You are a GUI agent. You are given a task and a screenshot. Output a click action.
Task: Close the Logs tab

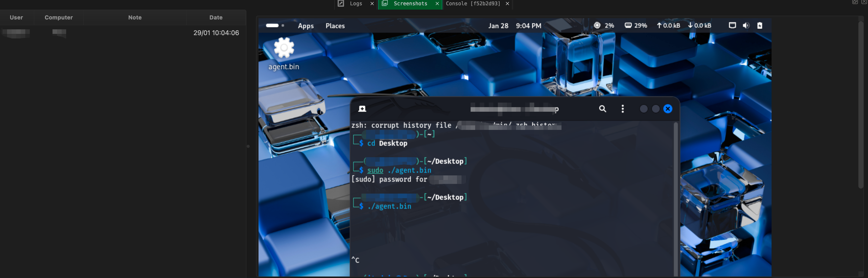tap(372, 4)
